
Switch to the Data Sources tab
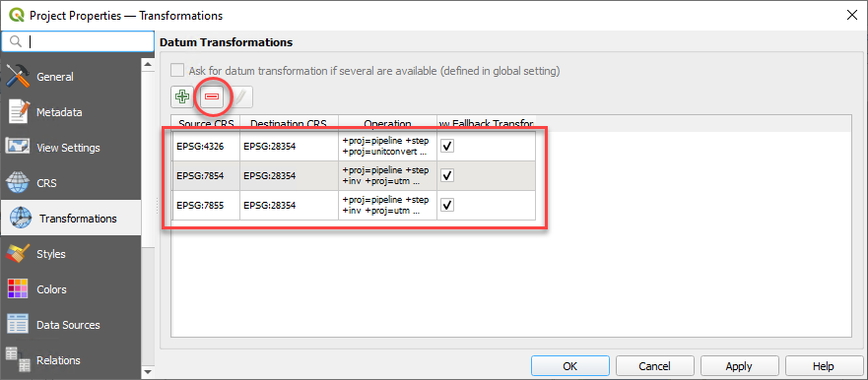click(70, 325)
